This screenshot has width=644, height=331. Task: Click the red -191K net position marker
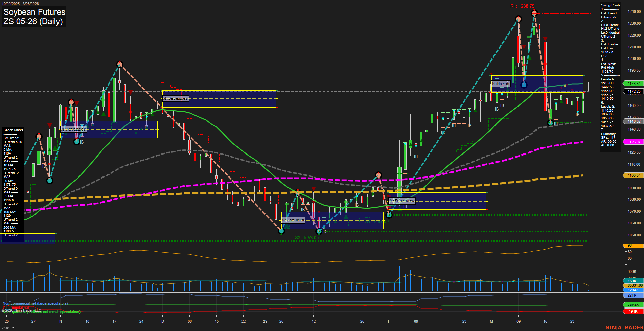633,311
